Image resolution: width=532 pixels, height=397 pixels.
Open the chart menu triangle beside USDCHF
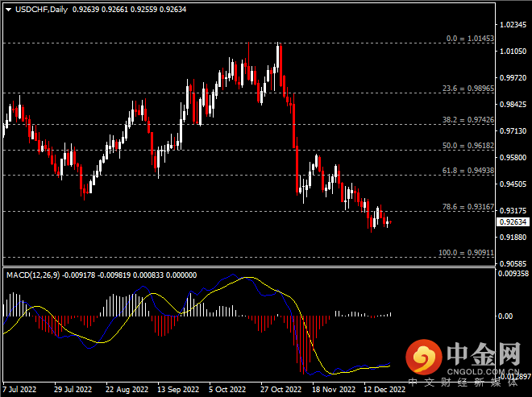tap(8, 8)
